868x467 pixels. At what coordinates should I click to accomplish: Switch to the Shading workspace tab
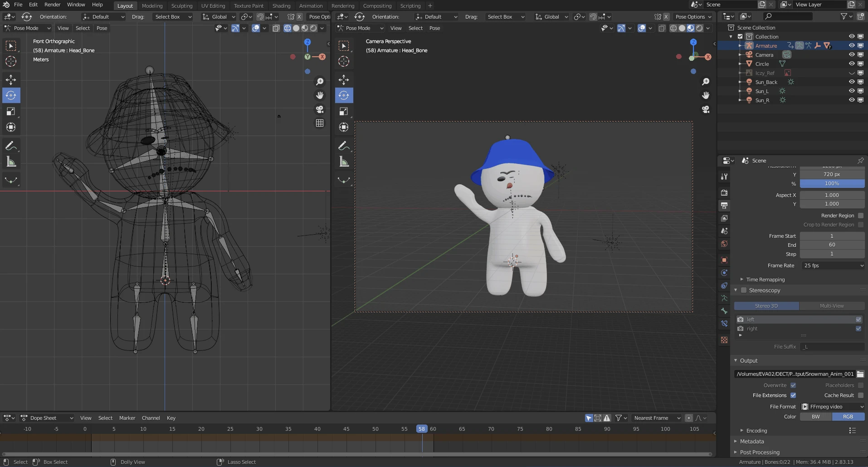coord(281,6)
